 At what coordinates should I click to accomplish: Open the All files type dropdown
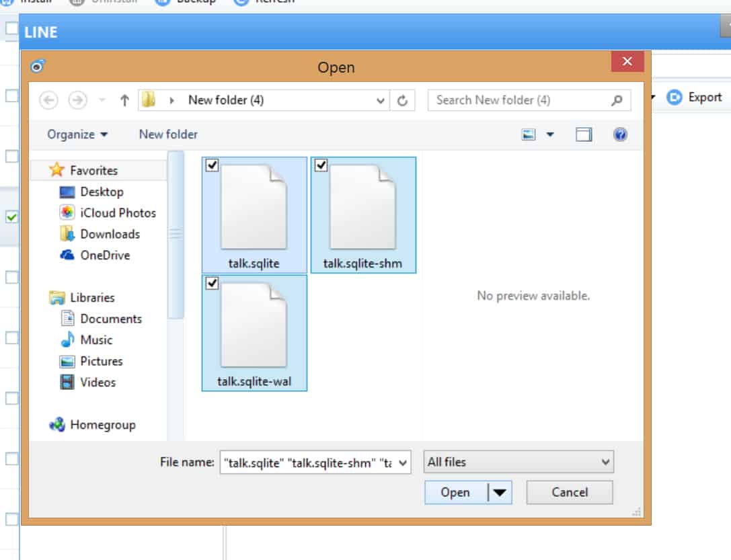518,462
